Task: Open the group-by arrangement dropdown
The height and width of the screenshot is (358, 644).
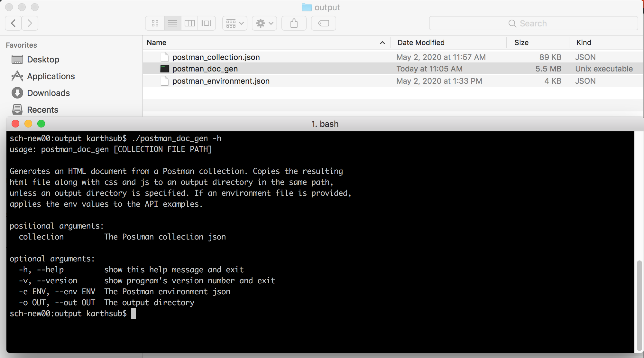Action: point(235,23)
